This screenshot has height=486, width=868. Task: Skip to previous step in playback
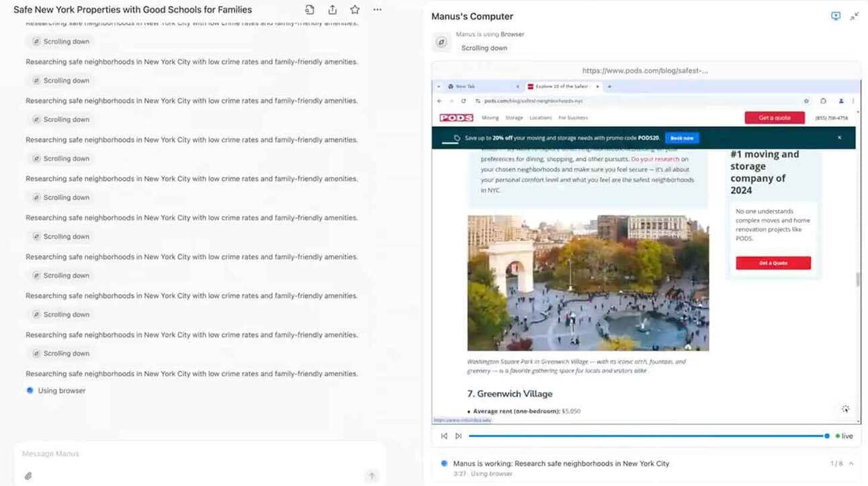click(x=444, y=436)
